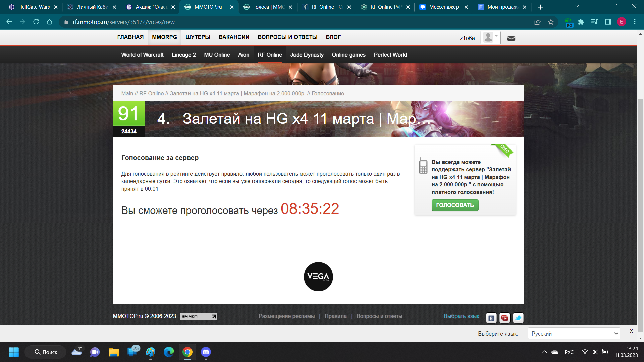Switch to the Мессенджер browser tab
Viewport: 644px width, 362px height.
pyautogui.click(x=444, y=7)
